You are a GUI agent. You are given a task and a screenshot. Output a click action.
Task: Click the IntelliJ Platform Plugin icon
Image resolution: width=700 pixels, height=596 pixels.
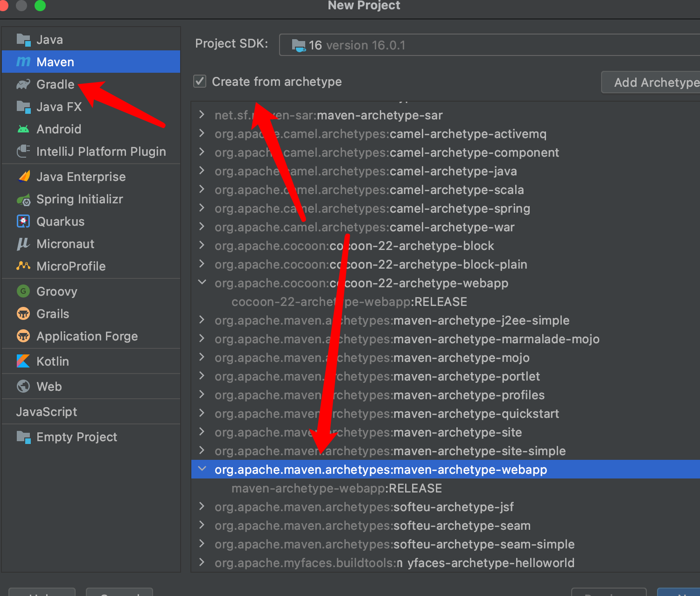point(23,151)
